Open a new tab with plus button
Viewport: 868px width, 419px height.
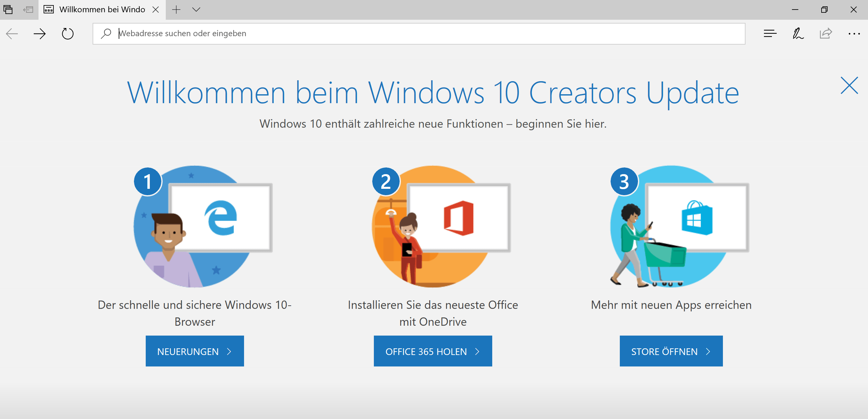(176, 10)
